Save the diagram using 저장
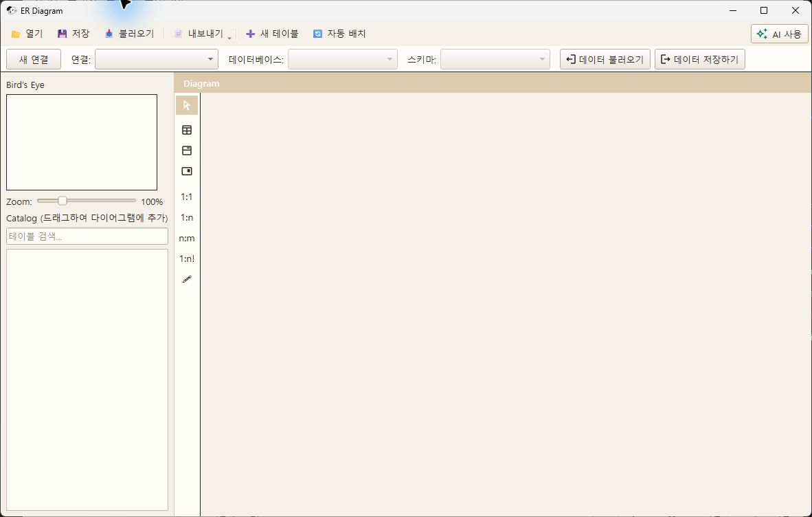Image resolution: width=812 pixels, height=517 pixels. coord(74,34)
